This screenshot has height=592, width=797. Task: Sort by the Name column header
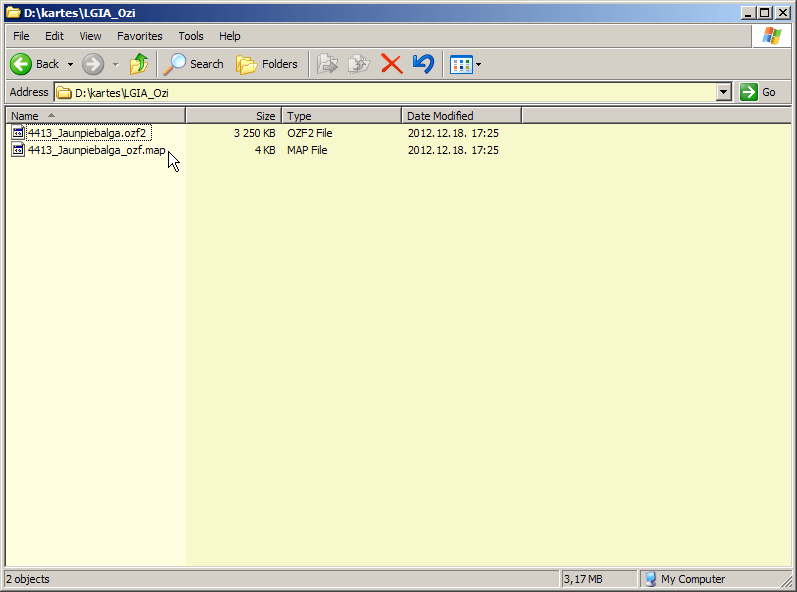pos(96,116)
